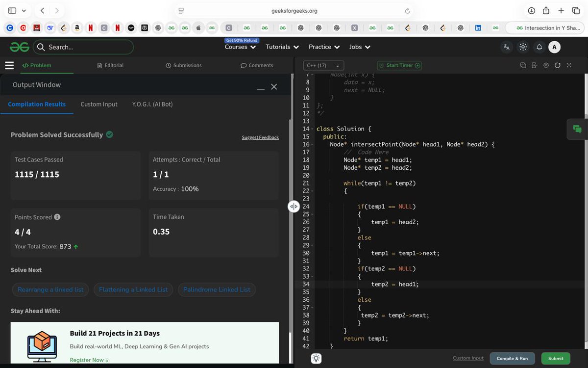Toggle the light/dark theme sun icon
588x368 pixels.
pos(523,47)
